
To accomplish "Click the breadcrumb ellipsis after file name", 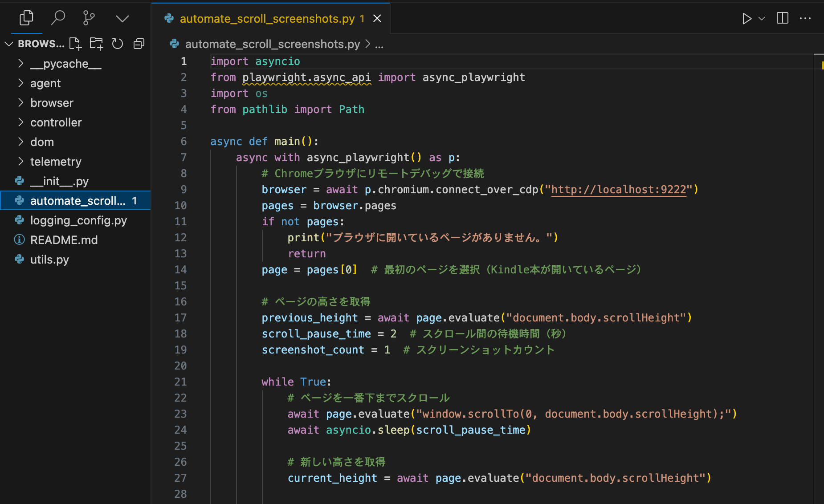I will tap(379, 45).
